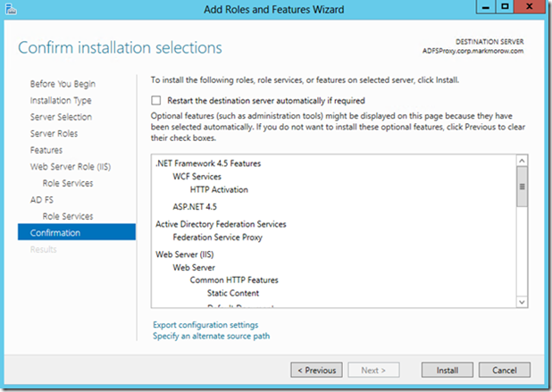Select the HTTP Activation entry
The image size is (552, 392).
tap(219, 189)
